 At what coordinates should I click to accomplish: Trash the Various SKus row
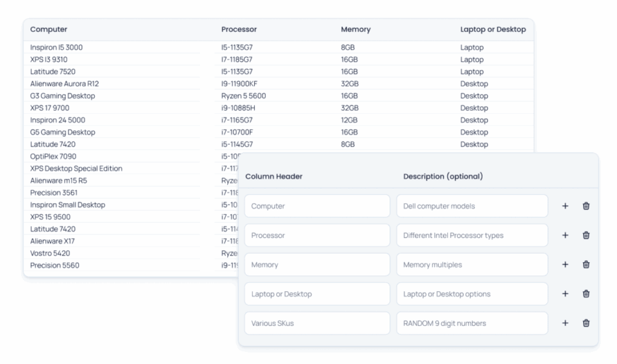point(586,323)
